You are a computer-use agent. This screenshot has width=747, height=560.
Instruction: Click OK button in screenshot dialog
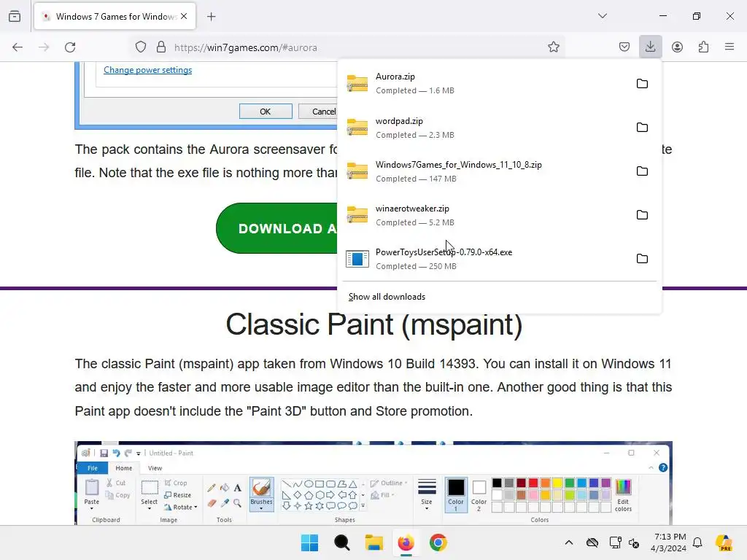tap(266, 112)
